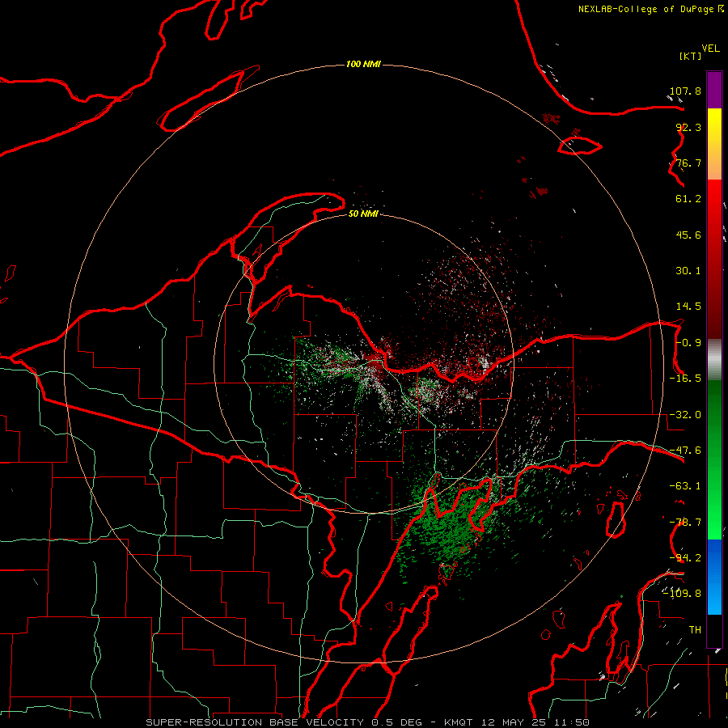Click the '[KT]' units label
The width and height of the screenshot is (728, 728).
pyautogui.click(x=690, y=56)
